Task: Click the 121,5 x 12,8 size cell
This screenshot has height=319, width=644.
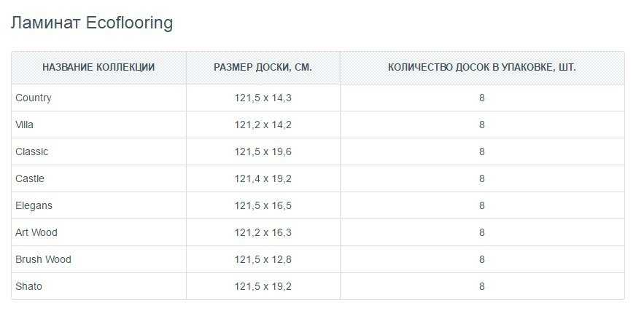Action: click(263, 259)
